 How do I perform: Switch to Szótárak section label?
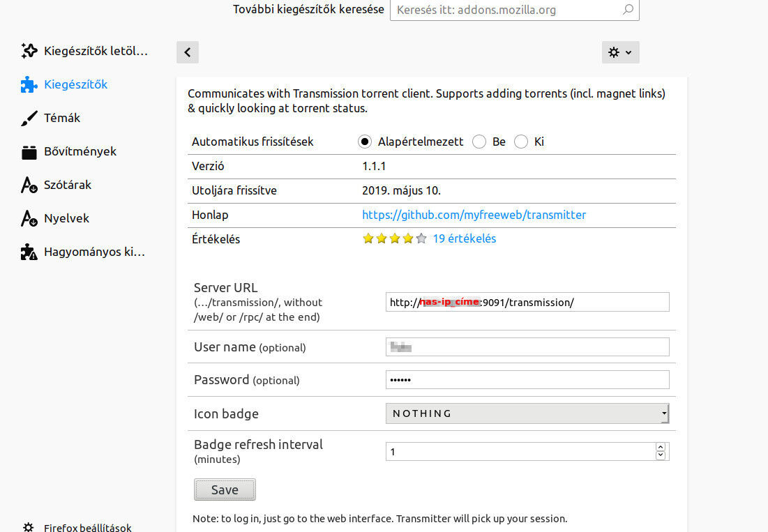click(x=68, y=185)
